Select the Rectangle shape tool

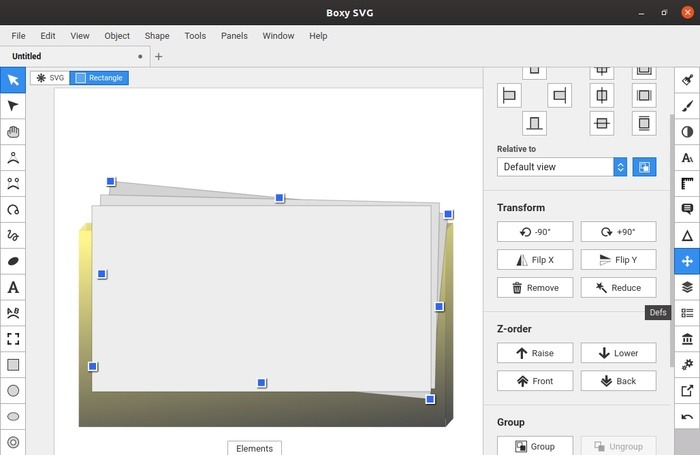pyautogui.click(x=13, y=365)
